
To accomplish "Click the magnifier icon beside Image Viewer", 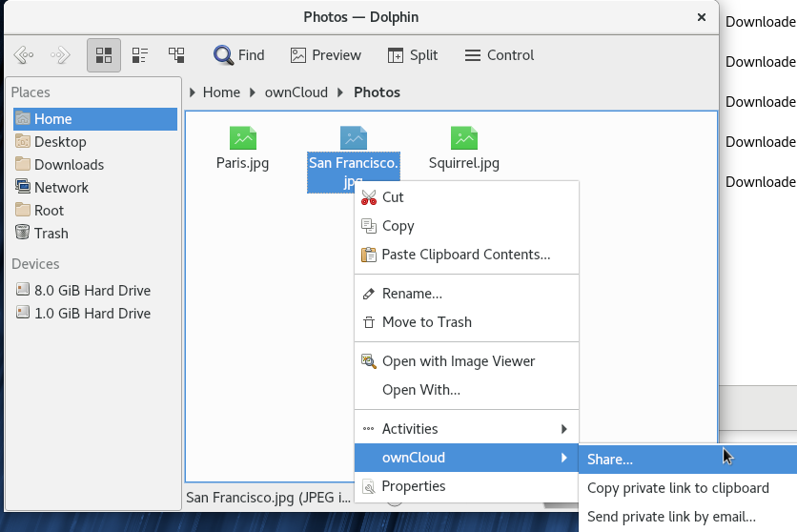I will tap(369, 361).
